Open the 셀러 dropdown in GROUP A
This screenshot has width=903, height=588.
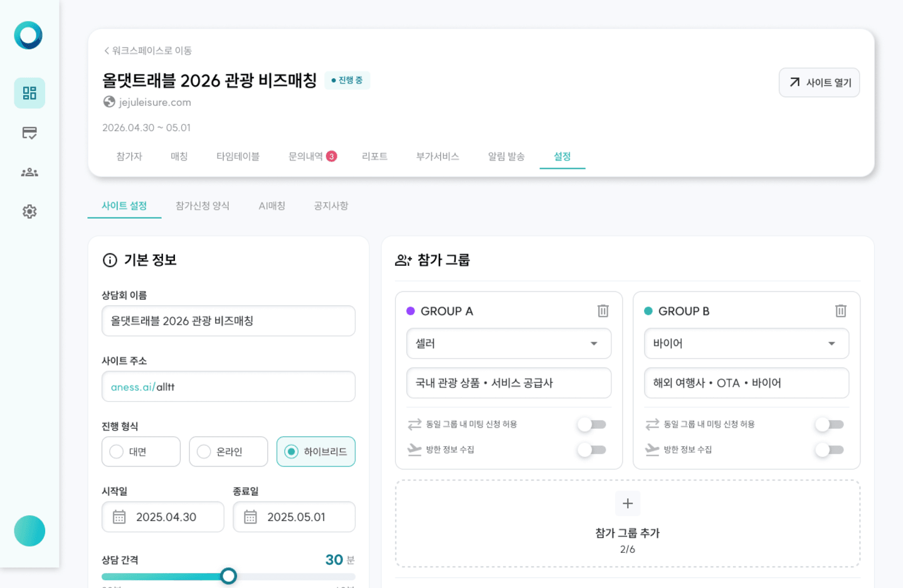click(509, 344)
